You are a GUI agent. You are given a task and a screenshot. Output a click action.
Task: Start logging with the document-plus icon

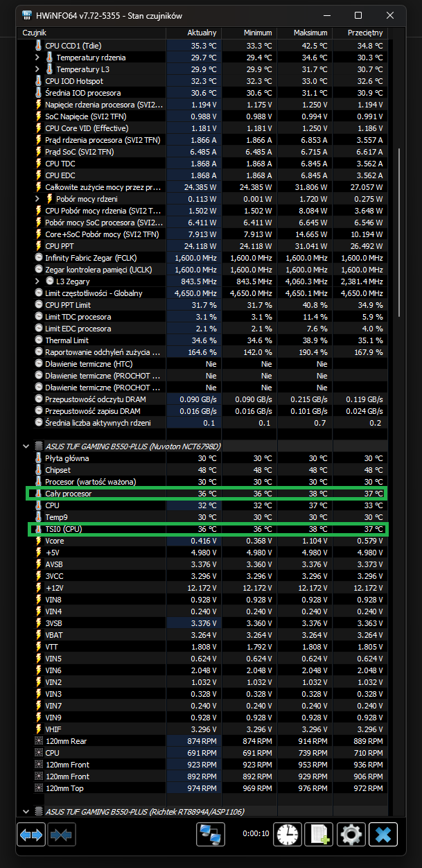319,835
